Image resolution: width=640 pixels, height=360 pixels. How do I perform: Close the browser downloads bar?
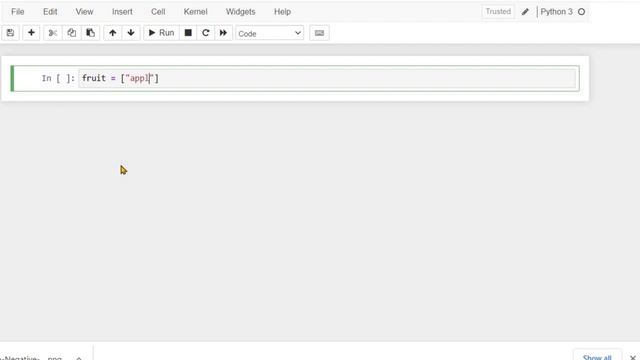[633, 357]
